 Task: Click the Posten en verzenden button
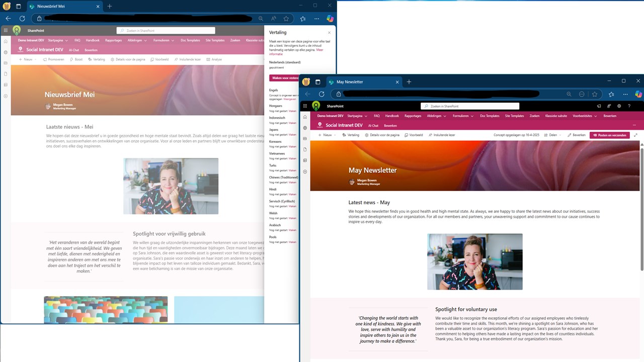coord(609,135)
